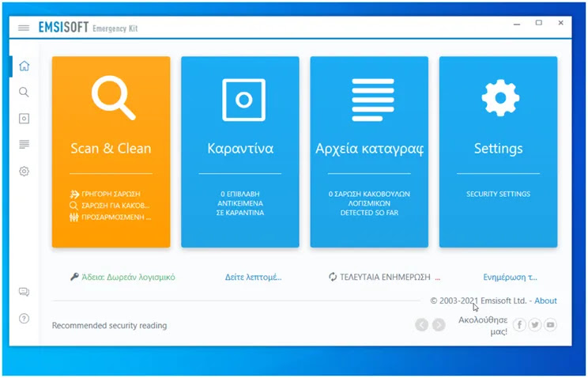
Task: Open Emsisoft Facebook page icon
Action: click(519, 325)
